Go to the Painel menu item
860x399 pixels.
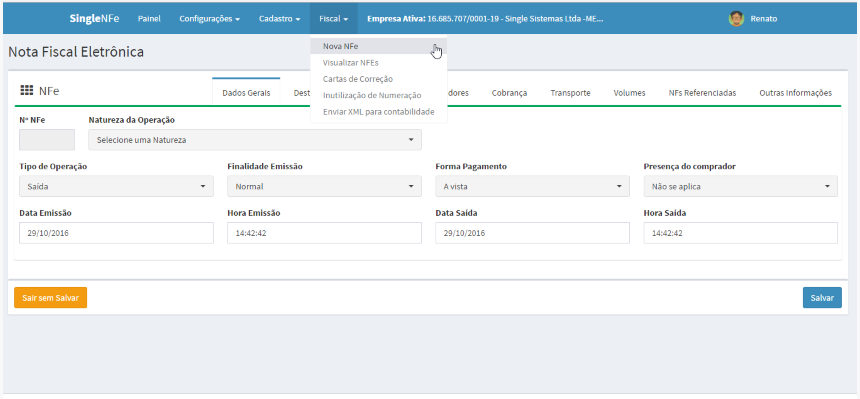click(x=149, y=19)
